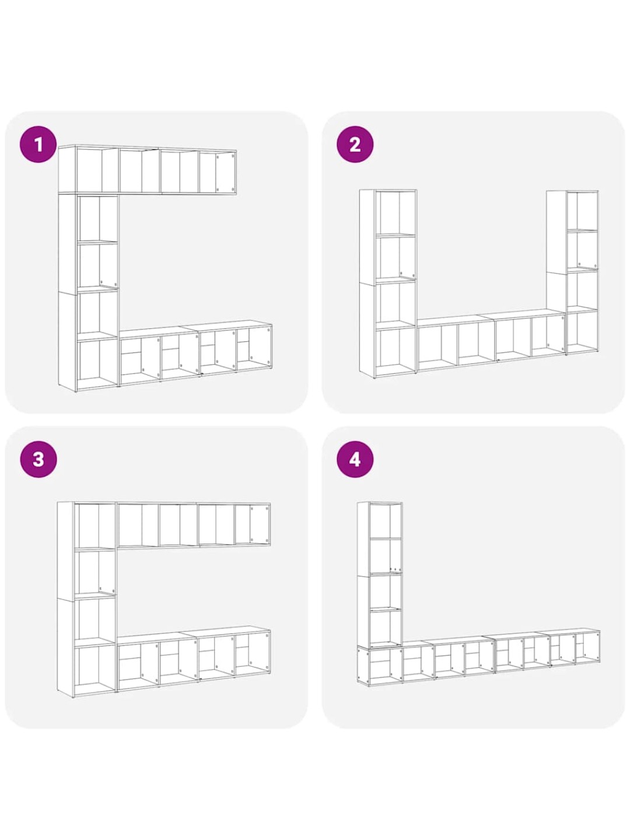The width and height of the screenshot is (630, 840).
Task: Select layout 2's center low cabinet
Action: pyautogui.click(x=491, y=341)
